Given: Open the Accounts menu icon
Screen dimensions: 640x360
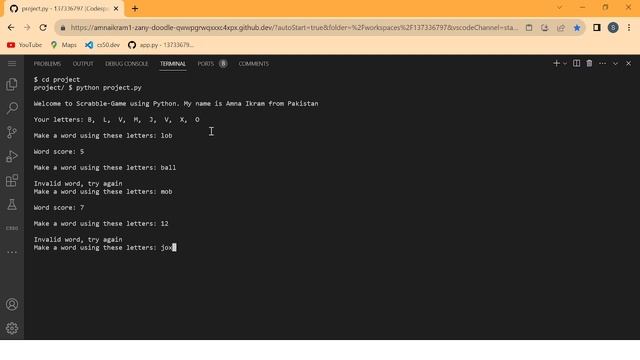Looking at the screenshot, I should (x=12, y=304).
